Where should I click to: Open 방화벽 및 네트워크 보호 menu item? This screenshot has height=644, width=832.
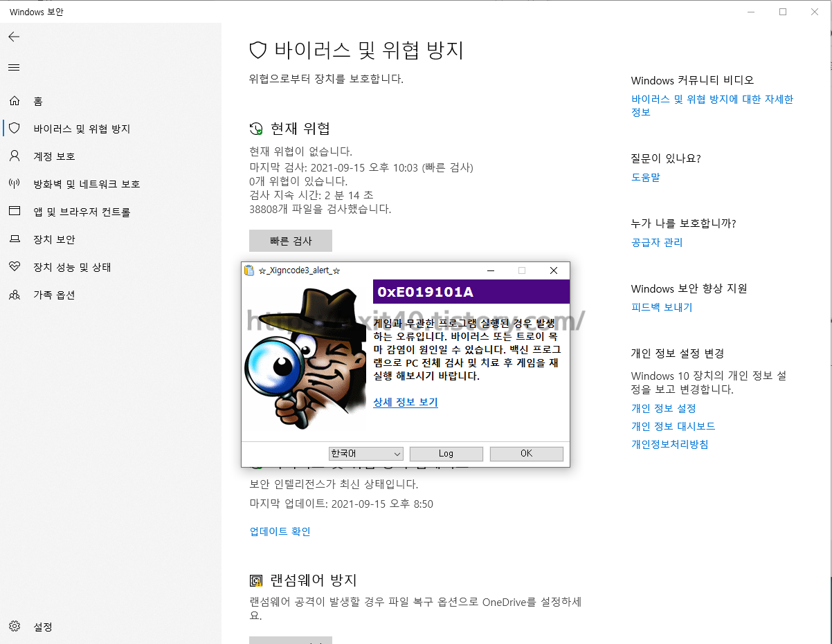87,184
